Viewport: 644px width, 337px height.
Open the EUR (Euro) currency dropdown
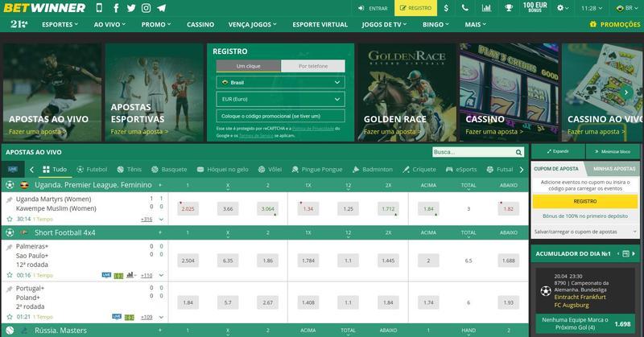pyautogui.click(x=280, y=99)
